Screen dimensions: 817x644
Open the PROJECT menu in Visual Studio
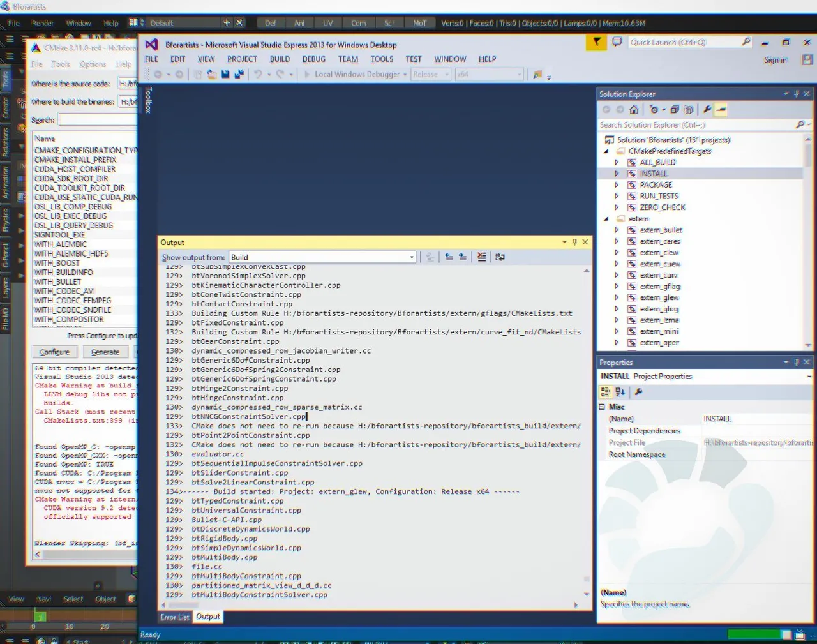click(x=243, y=59)
